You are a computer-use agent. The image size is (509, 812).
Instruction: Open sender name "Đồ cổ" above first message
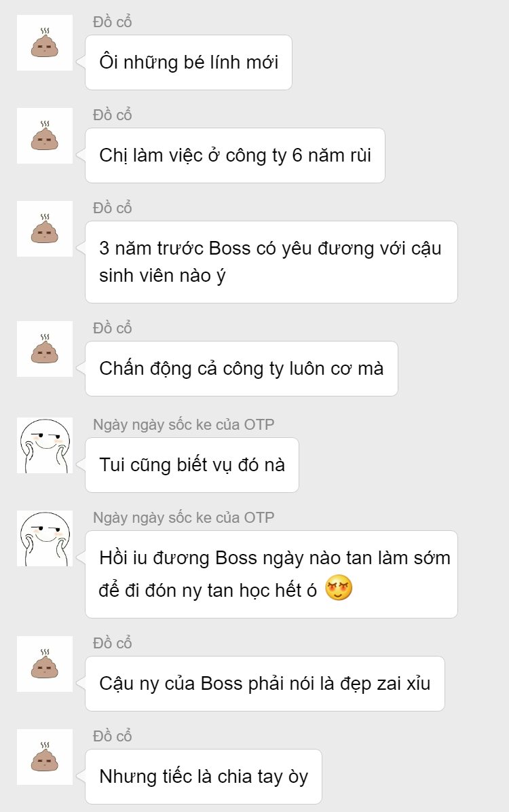click(113, 22)
